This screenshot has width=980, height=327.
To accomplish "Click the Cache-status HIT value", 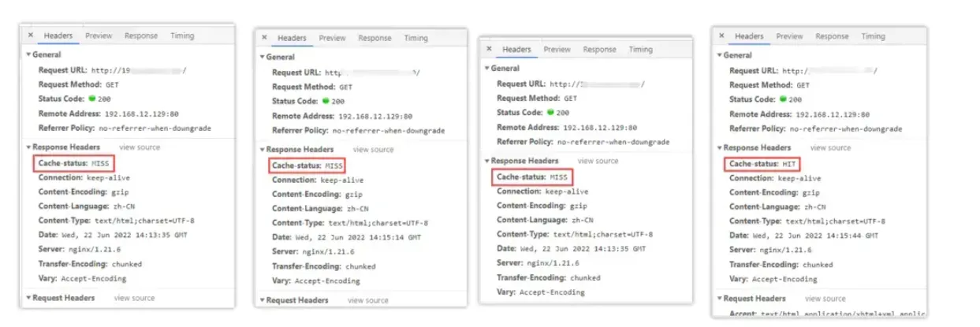I will click(792, 164).
